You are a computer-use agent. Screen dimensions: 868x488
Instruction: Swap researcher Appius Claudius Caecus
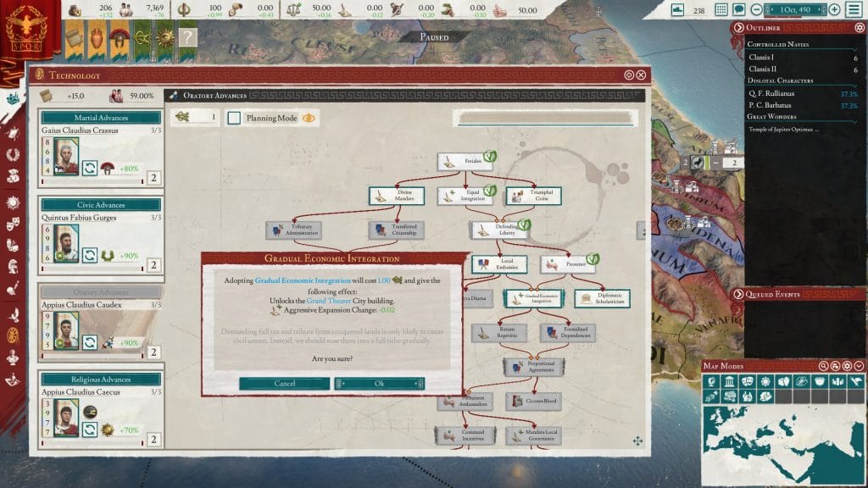click(90, 430)
